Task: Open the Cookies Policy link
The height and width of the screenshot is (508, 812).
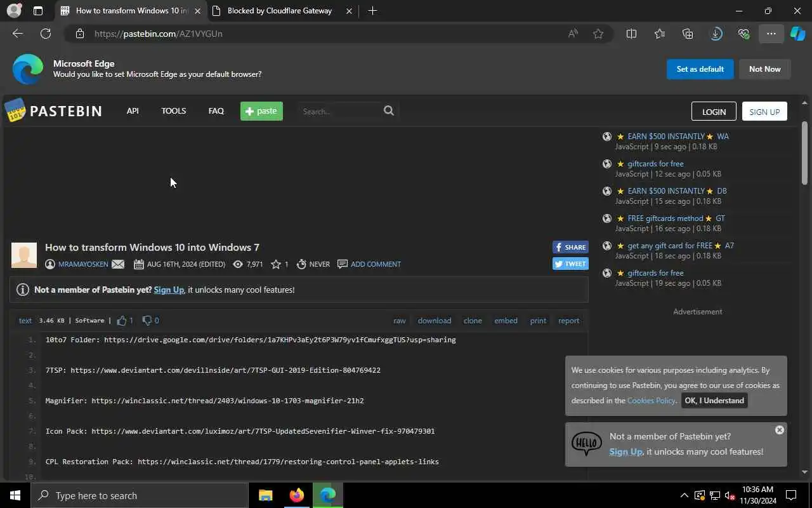Action: click(651, 401)
